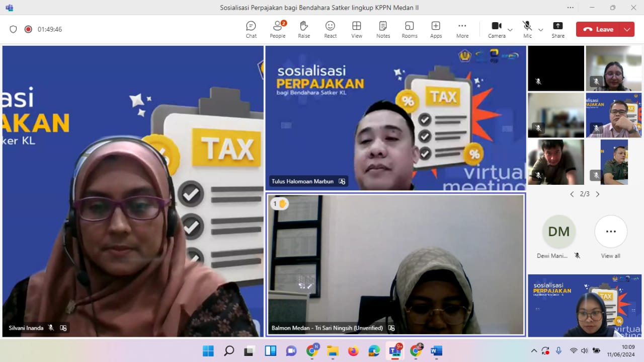Viewport: 644px width, 362px height.
Task: Click View all participants button
Action: coord(611,232)
